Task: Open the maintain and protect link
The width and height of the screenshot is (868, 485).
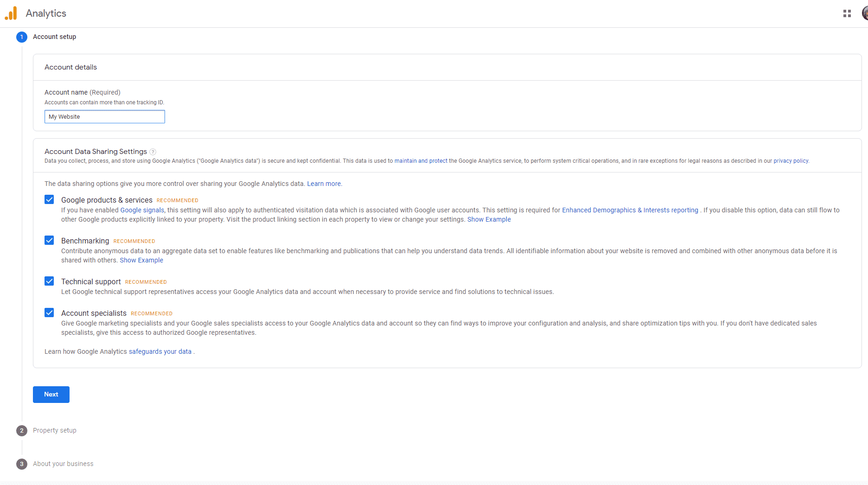Action: [421, 161]
